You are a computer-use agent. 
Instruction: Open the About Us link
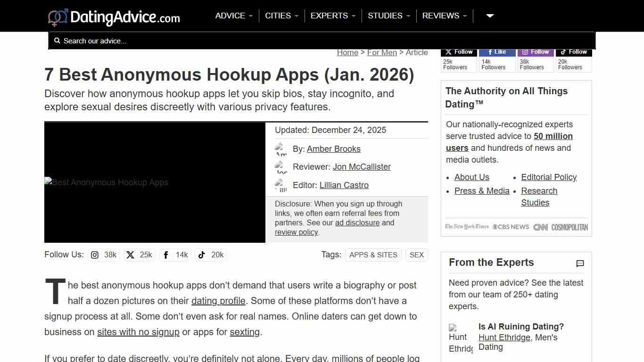click(472, 177)
